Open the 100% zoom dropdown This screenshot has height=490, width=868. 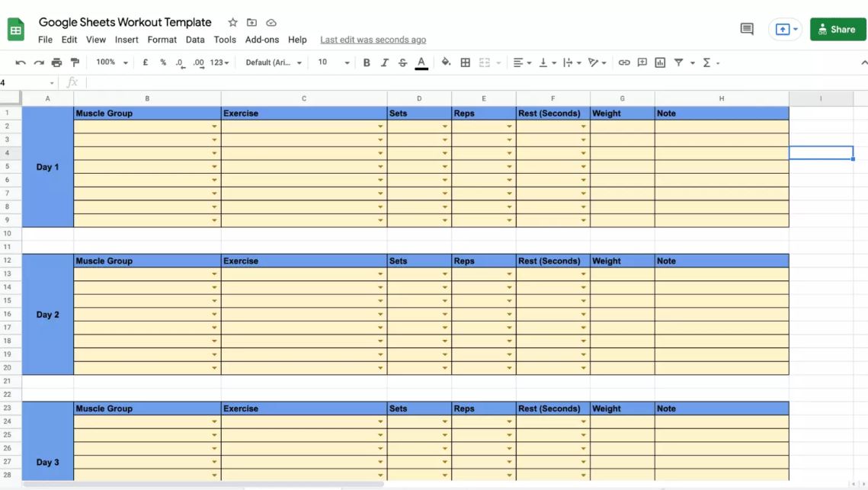click(x=112, y=62)
